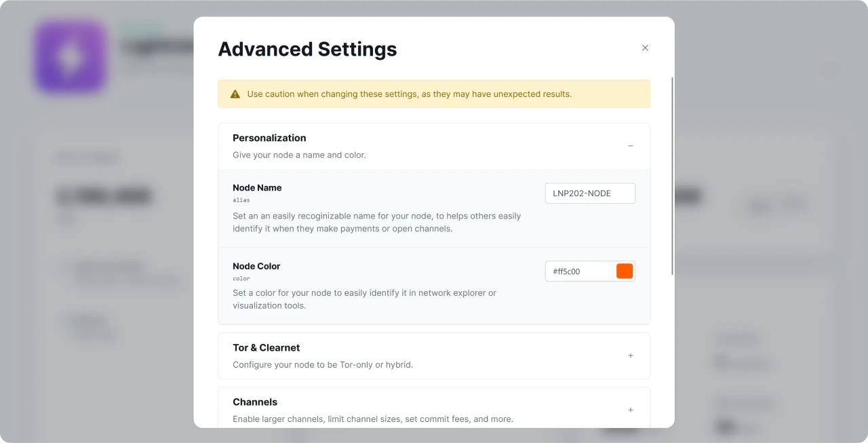Click the dialog's vertical scrollbar
The width and height of the screenshot is (868, 443).
coord(672,176)
